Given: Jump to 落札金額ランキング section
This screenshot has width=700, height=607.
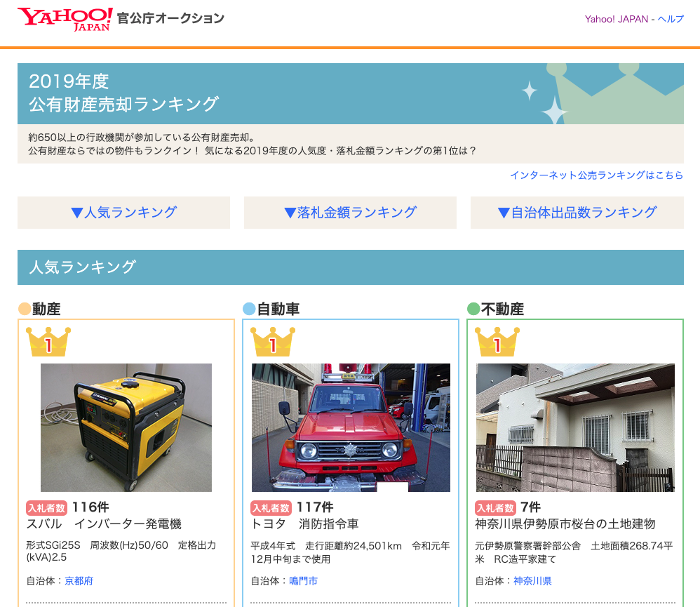Looking at the screenshot, I should click(x=351, y=213).
